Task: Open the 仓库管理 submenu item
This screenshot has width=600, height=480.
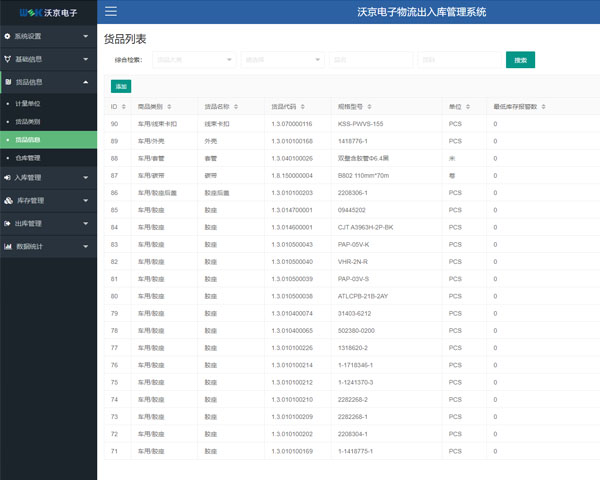Action: tap(28, 157)
